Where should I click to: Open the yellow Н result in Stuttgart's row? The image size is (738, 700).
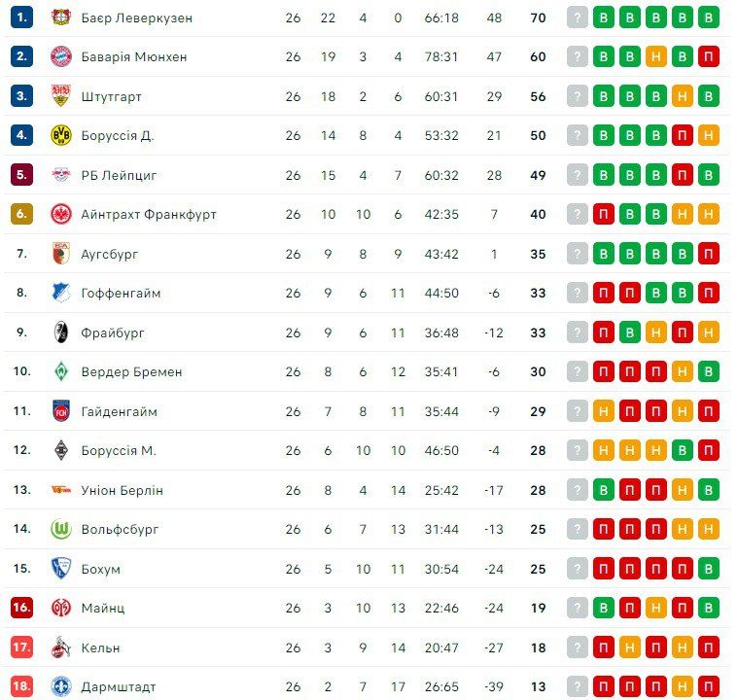[x=683, y=96]
